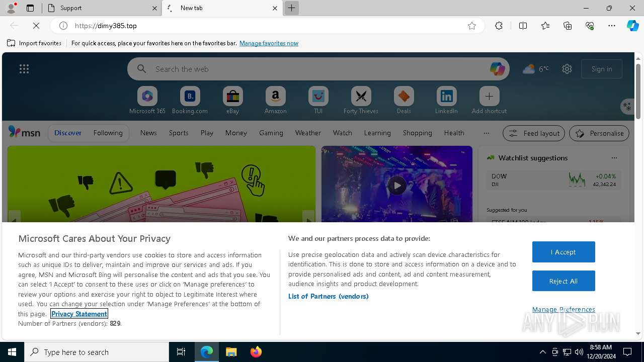Open the Shopping category
Viewport: 644px width, 362px height.
(x=418, y=133)
